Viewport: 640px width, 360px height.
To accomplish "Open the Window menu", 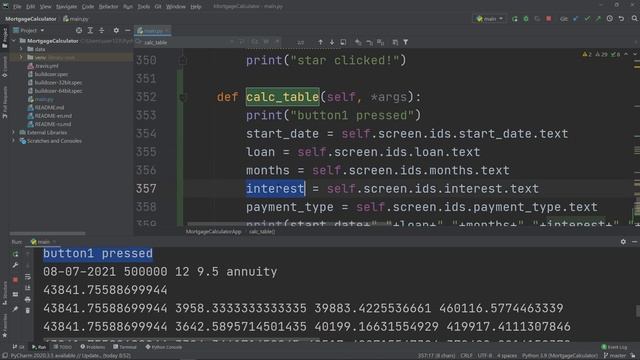I will coord(176,7).
